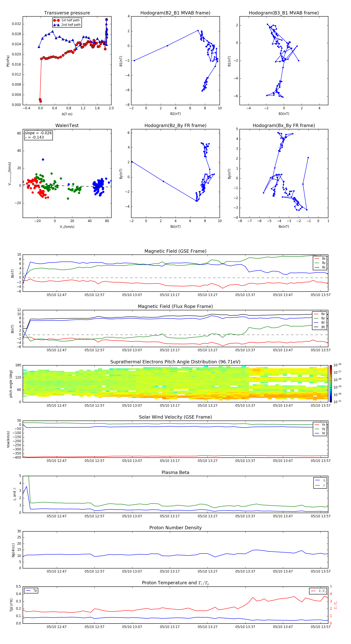The height and width of the screenshot is (644, 351).
Task: Click the "B3(nT)" x-axis label
Action: click(284, 114)
